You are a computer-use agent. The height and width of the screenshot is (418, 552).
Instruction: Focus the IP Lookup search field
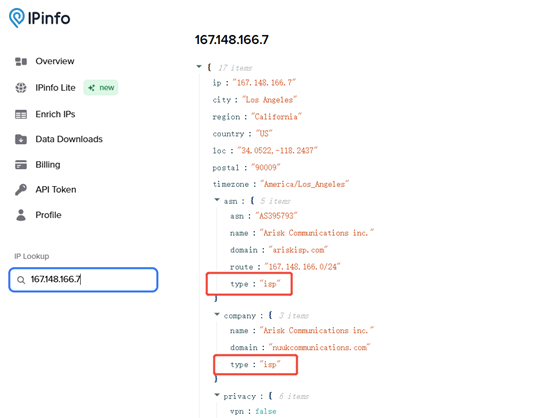tap(83, 280)
